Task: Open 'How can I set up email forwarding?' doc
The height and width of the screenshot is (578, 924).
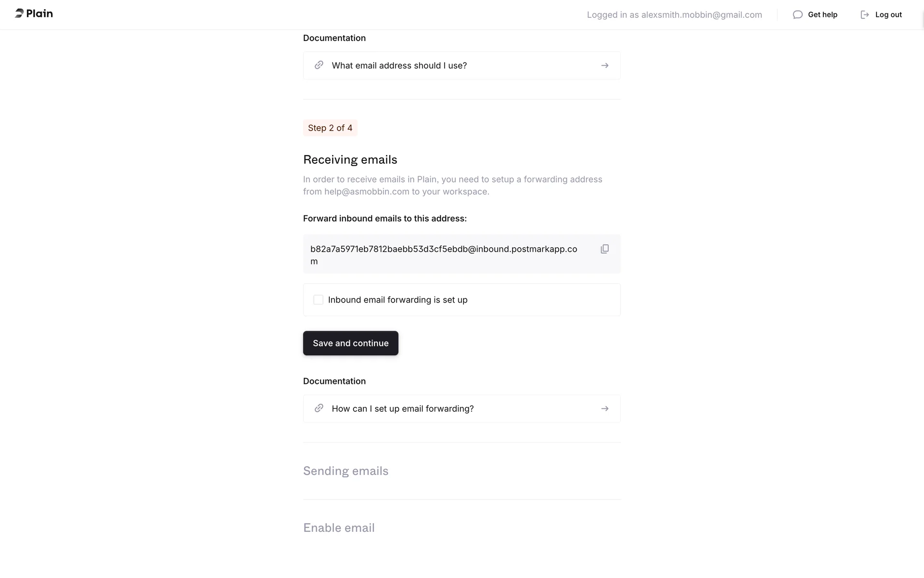Action: pos(402,409)
